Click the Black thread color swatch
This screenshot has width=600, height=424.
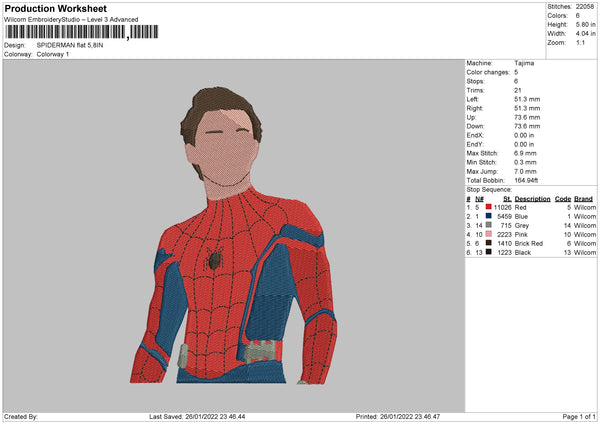point(488,252)
